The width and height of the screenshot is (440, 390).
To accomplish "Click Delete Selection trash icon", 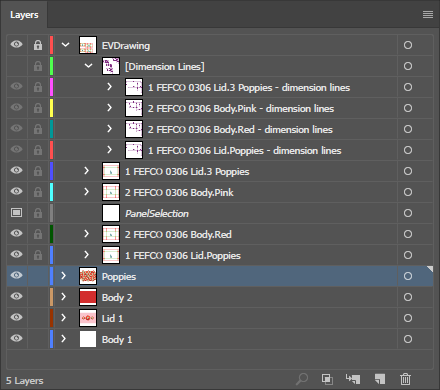I will [405, 379].
